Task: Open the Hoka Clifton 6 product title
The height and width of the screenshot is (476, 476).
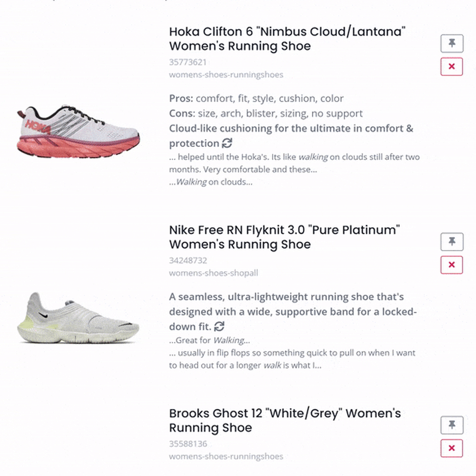Action: click(287, 39)
